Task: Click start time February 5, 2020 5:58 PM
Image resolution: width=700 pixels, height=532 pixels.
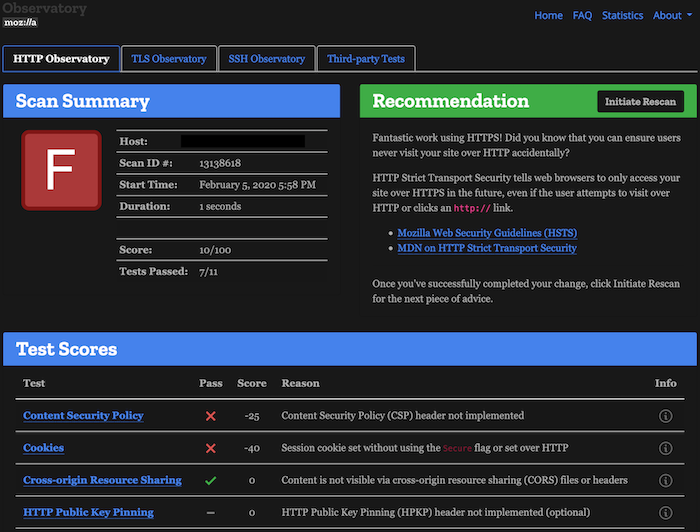Action: [x=257, y=185]
